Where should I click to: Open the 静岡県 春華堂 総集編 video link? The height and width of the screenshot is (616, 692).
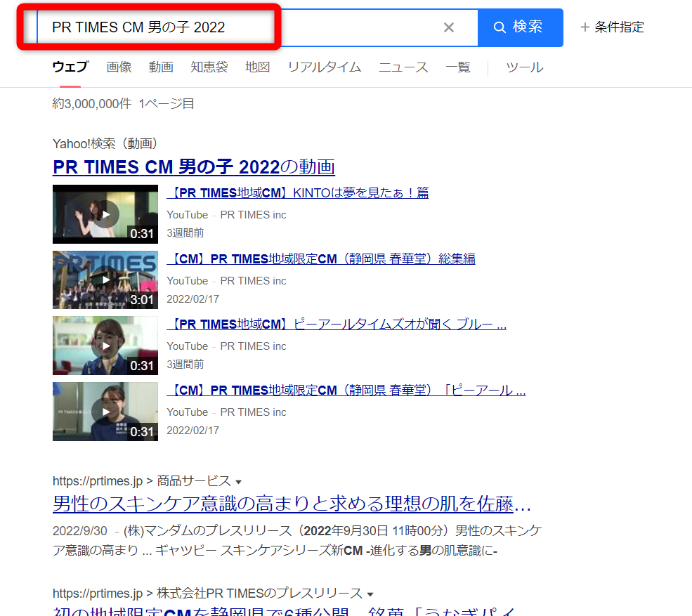[x=321, y=258]
